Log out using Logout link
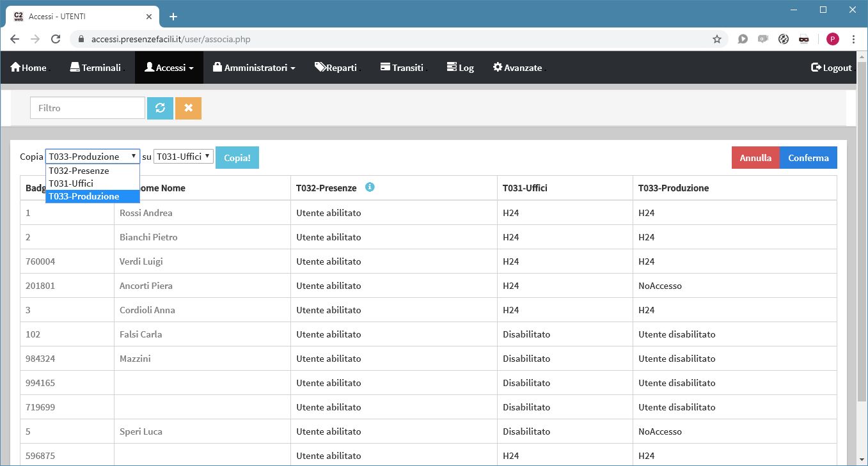The image size is (868, 466). point(832,68)
